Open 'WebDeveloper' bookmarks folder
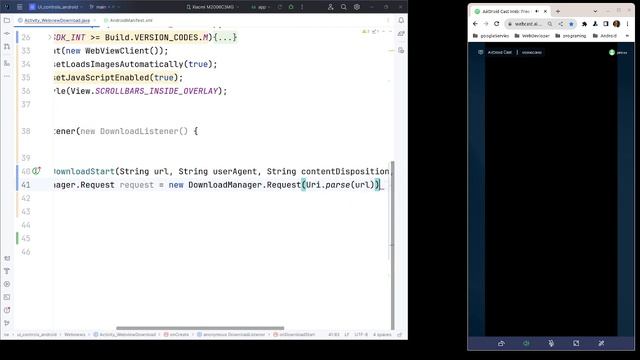 click(532, 36)
